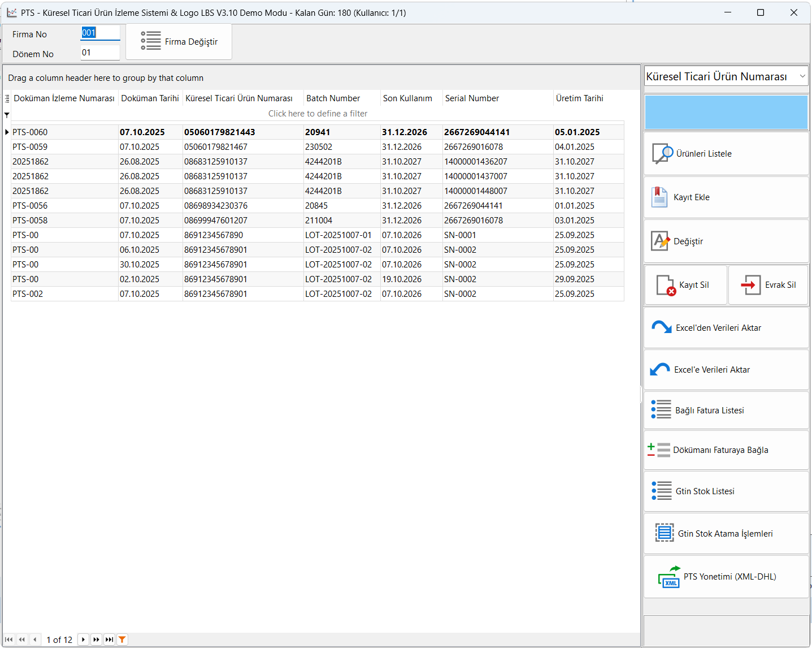Click the Kayıt Ekle document icon

click(659, 197)
